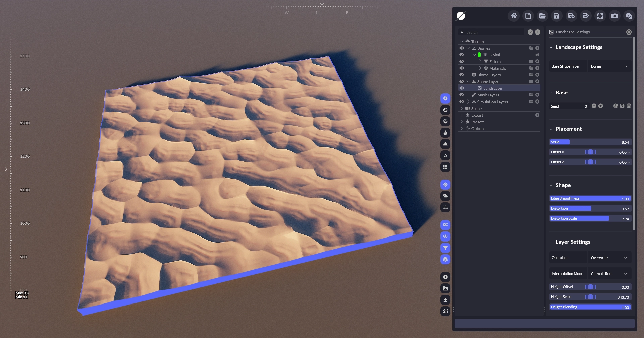Hide the Landscape layer using eye icon
The width and height of the screenshot is (644, 338).
pos(462,88)
